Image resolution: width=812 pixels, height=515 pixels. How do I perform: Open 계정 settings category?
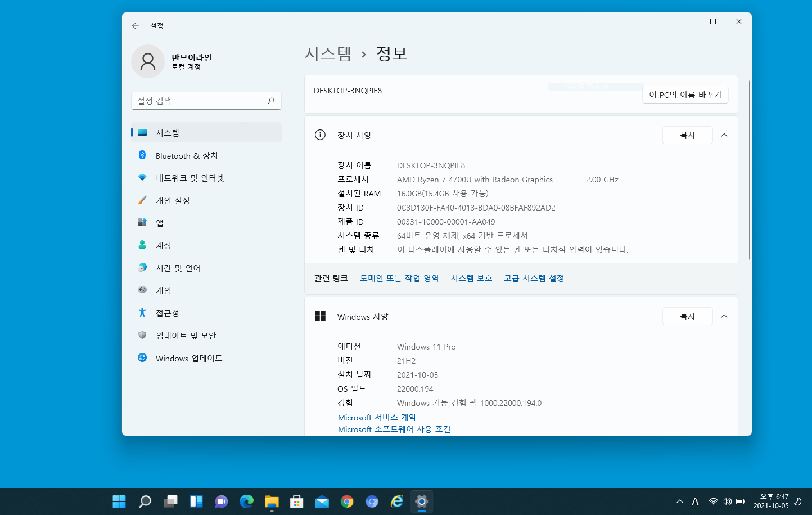(x=206, y=245)
